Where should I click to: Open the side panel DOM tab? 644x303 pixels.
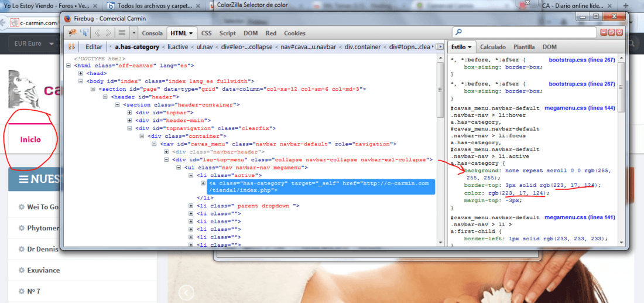(x=550, y=47)
